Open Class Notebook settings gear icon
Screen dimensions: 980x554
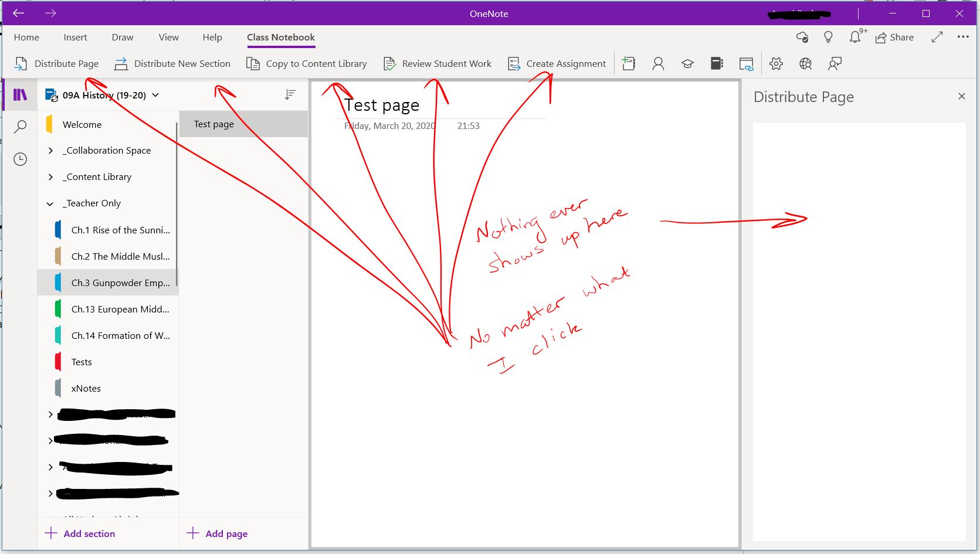click(x=776, y=63)
